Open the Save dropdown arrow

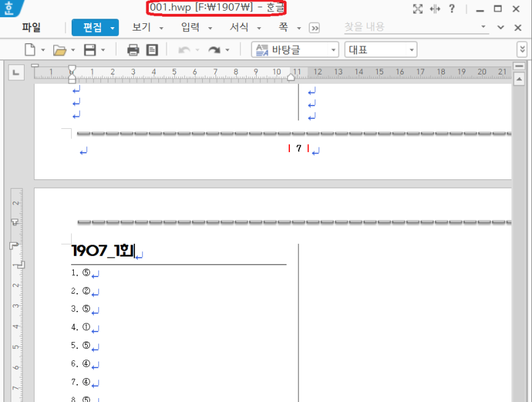tap(103, 50)
